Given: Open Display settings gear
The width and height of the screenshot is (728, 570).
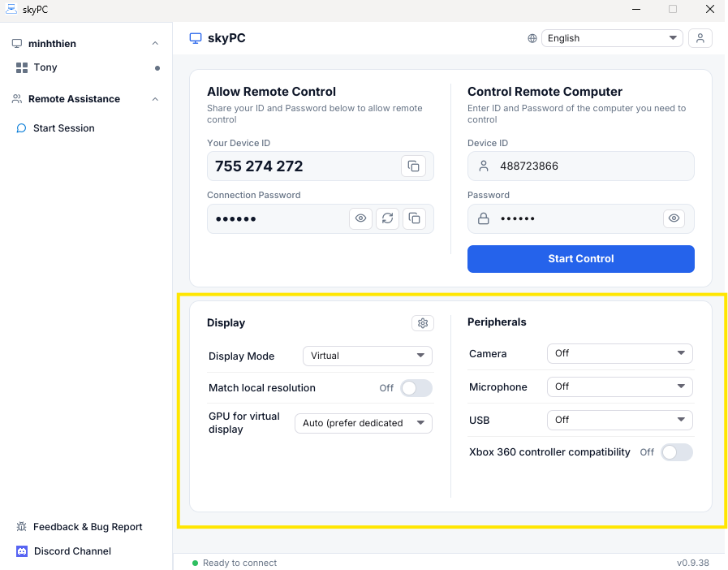Looking at the screenshot, I should pyautogui.click(x=423, y=323).
